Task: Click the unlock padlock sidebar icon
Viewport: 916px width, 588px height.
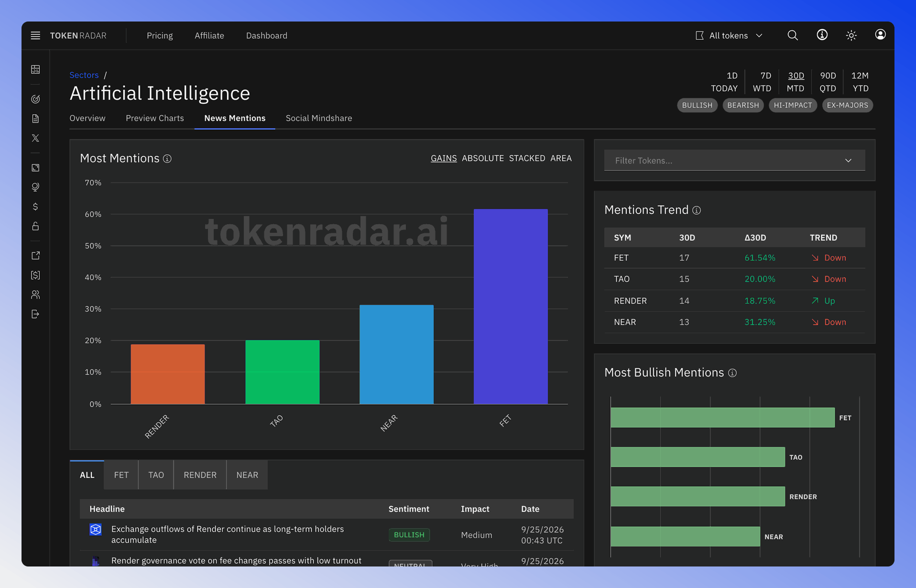Action: pyautogui.click(x=35, y=226)
